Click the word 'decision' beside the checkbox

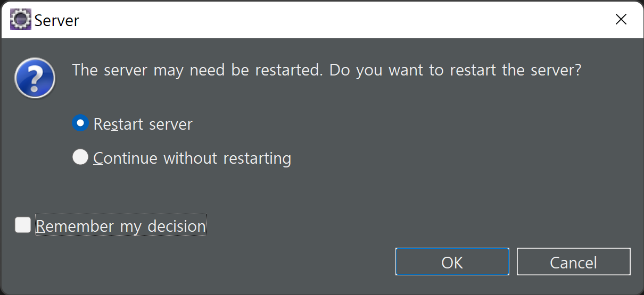(177, 226)
